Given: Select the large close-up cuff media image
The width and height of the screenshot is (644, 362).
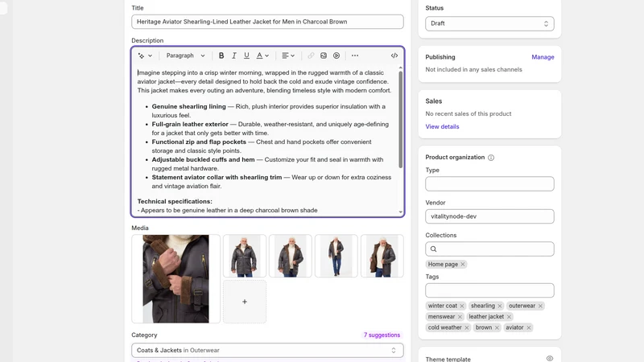Looking at the screenshot, I should tap(175, 278).
